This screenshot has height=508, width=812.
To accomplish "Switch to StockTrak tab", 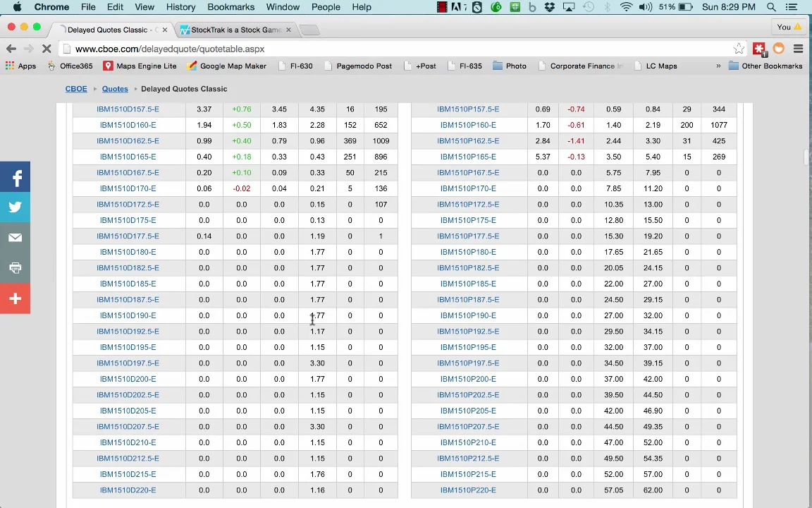I will 235,30.
